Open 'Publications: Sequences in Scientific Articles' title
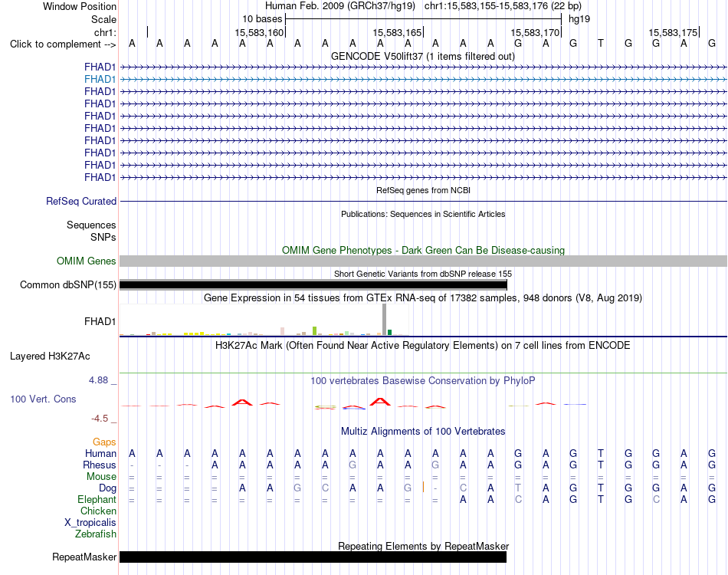 click(x=423, y=214)
